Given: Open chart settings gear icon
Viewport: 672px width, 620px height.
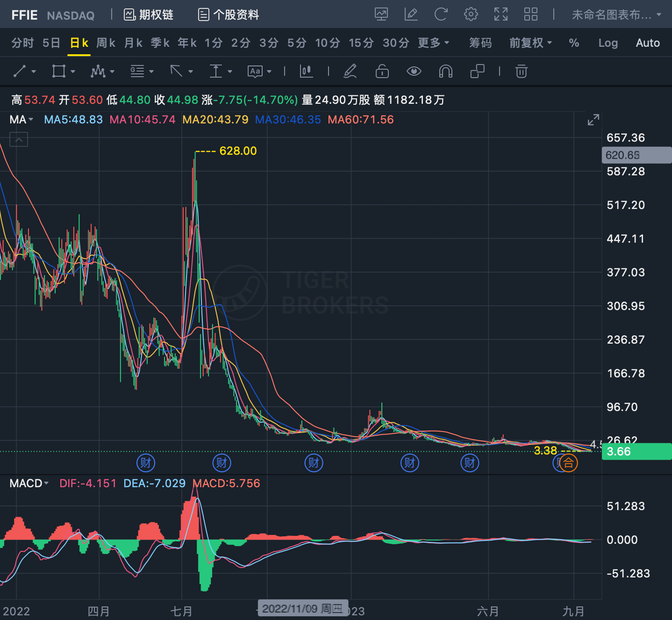Looking at the screenshot, I should [x=471, y=14].
